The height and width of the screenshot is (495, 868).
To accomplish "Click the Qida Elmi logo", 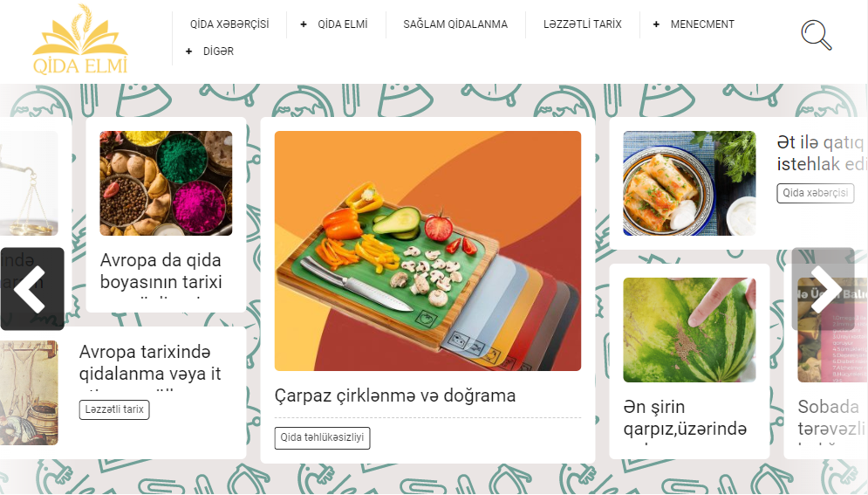I will click(80, 39).
